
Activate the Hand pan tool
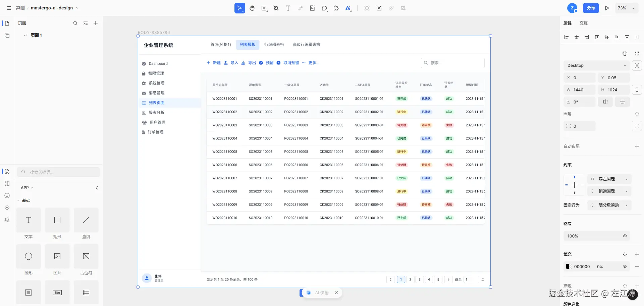coord(252,8)
